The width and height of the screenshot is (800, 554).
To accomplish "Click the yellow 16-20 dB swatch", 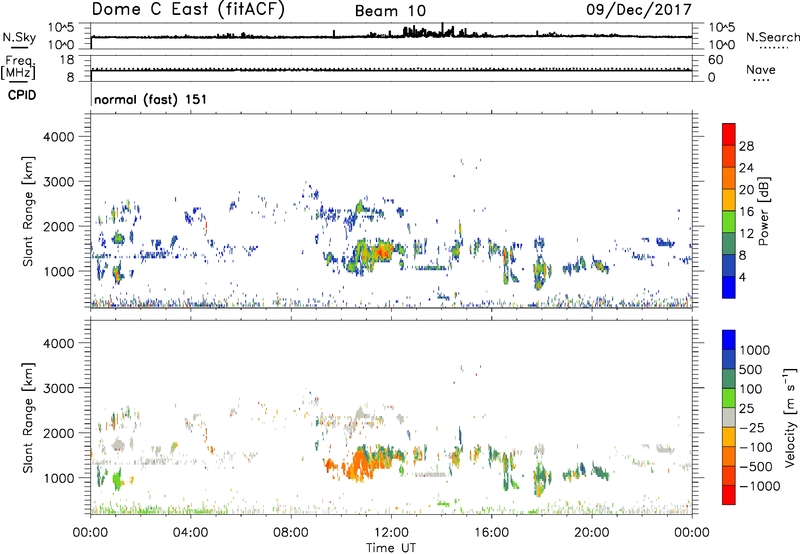I will (x=729, y=199).
